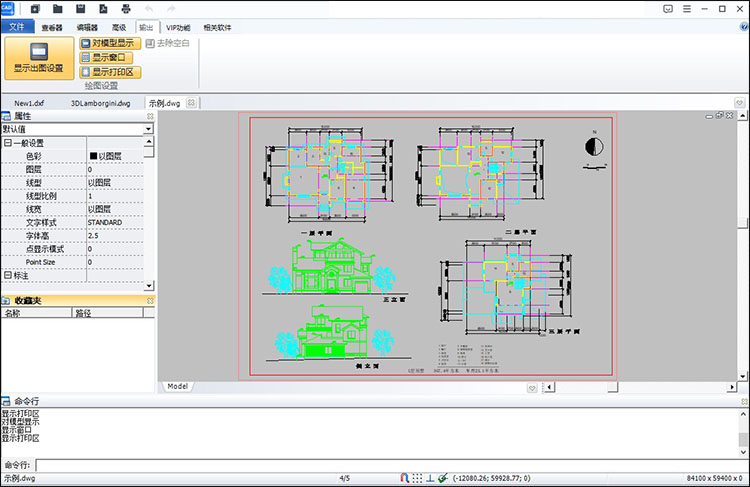Select the 线型 value 以图层
Screen dimensions: 750x487
click(115, 183)
